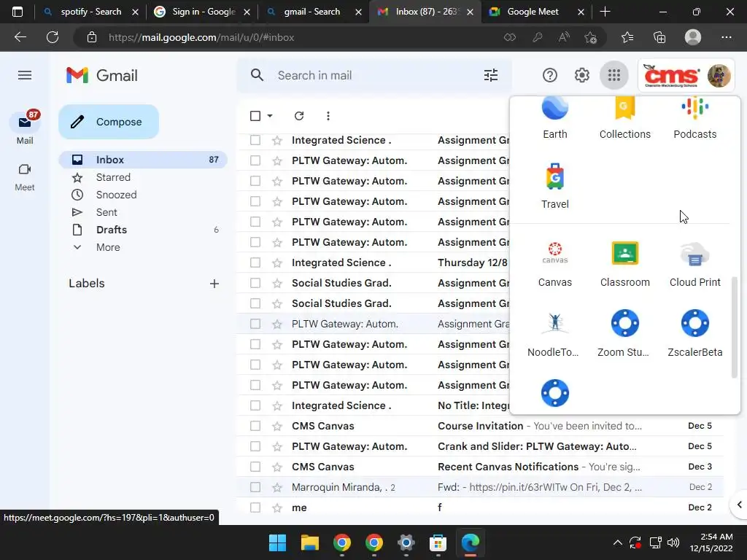Switch to Meet in the sidebar
747x560 pixels.
[25, 177]
